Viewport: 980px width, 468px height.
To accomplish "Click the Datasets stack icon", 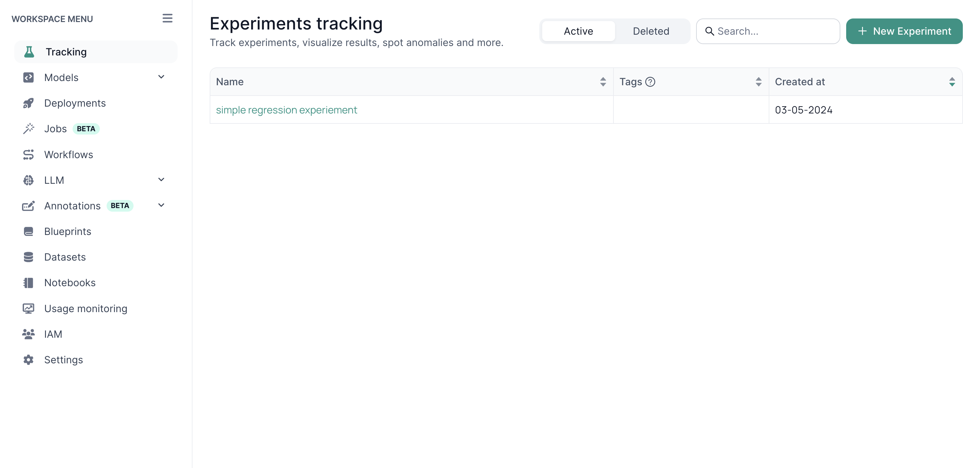I will tap(29, 257).
